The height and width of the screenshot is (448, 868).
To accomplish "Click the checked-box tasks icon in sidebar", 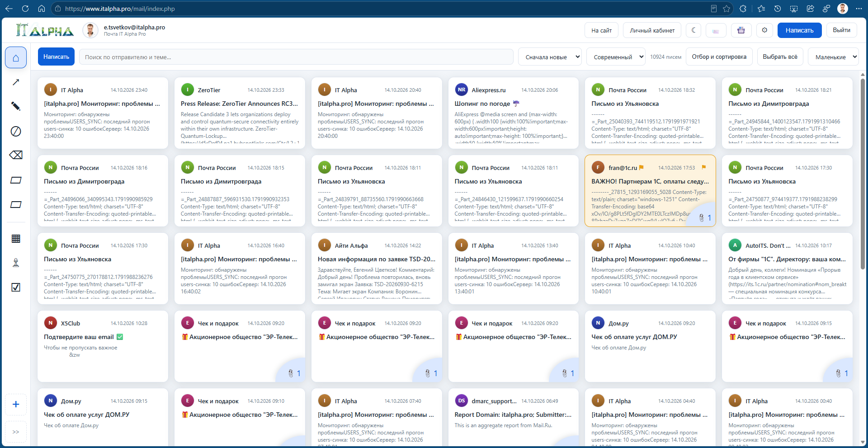I will click(x=16, y=287).
